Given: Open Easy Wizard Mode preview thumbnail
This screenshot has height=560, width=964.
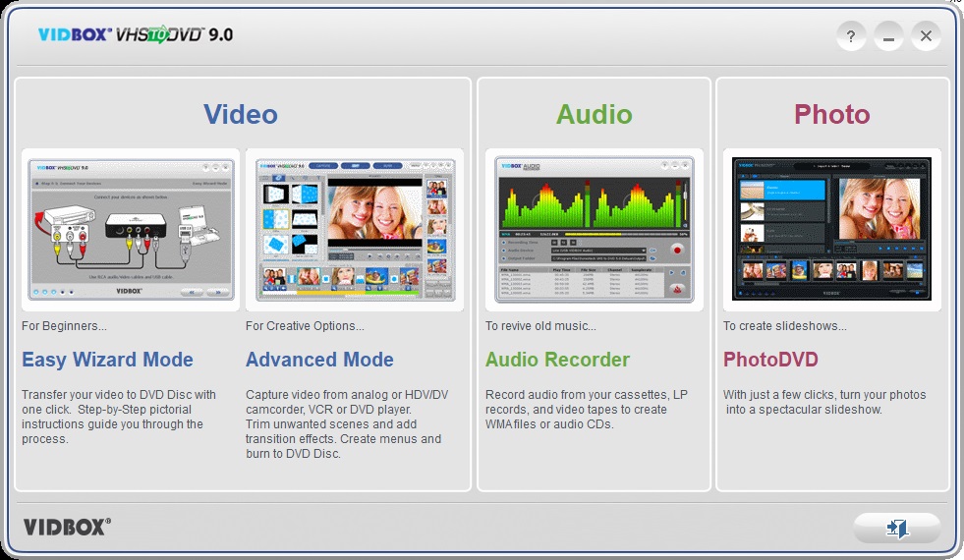Looking at the screenshot, I should point(131,230).
